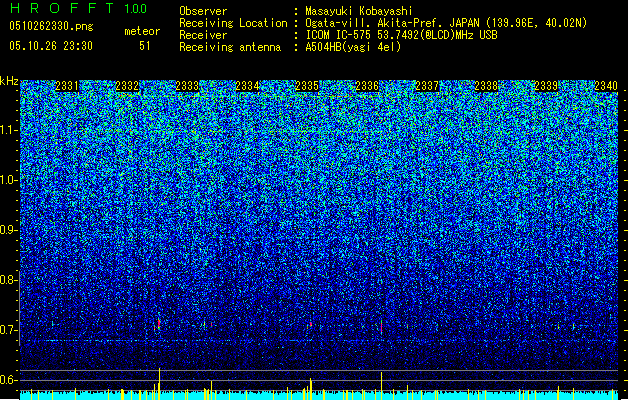Click the Receiver field label
Viewport: 629px width, 400px height.
coord(203,35)
